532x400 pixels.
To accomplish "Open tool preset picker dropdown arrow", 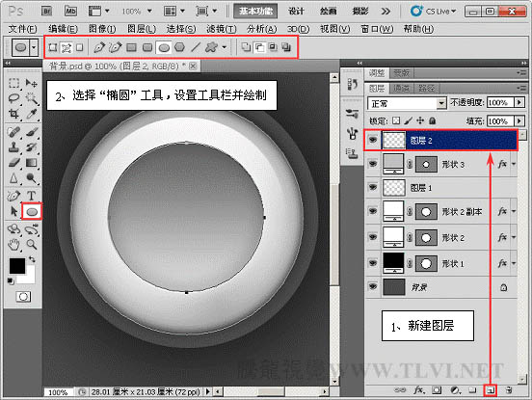I will tap(34, 47).
